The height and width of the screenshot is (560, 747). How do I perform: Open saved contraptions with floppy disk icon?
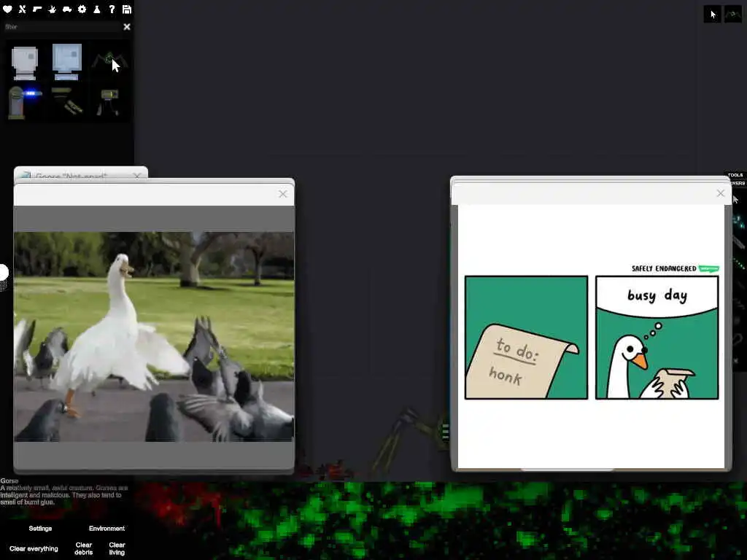(127, 9)
